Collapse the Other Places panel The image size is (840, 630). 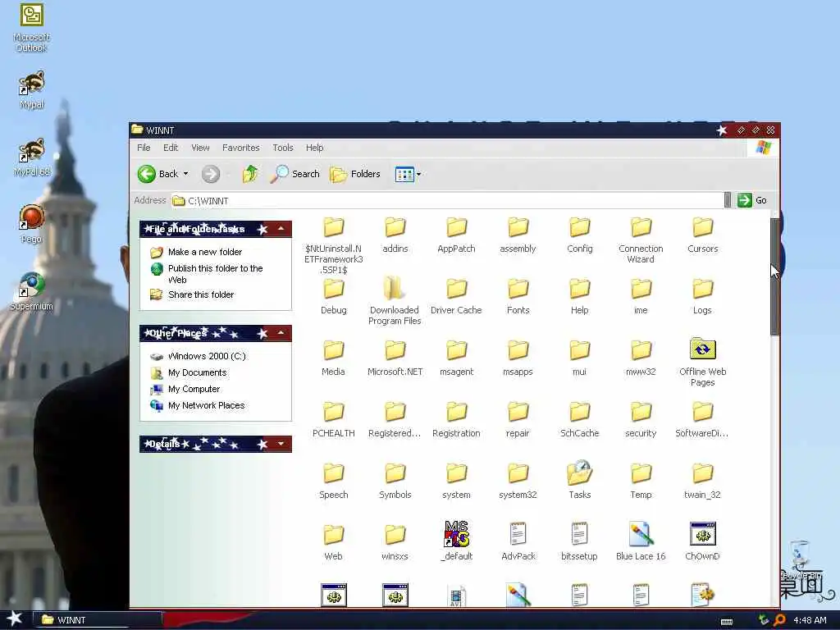(x=281, y=333)
